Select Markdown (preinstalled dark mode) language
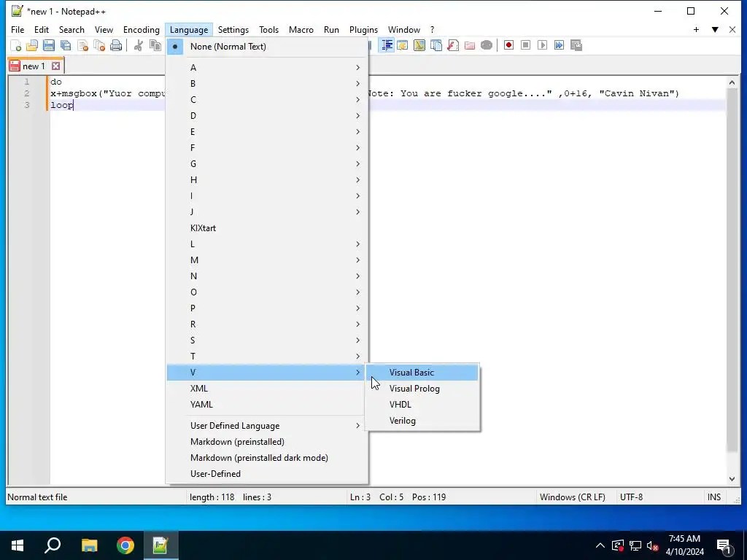Screen dimensions: 747x560 [x=267, y=458]
